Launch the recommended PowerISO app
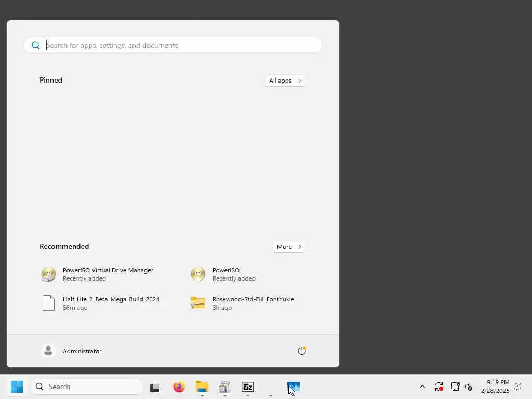The image size is (532, 399). point(223,274)
